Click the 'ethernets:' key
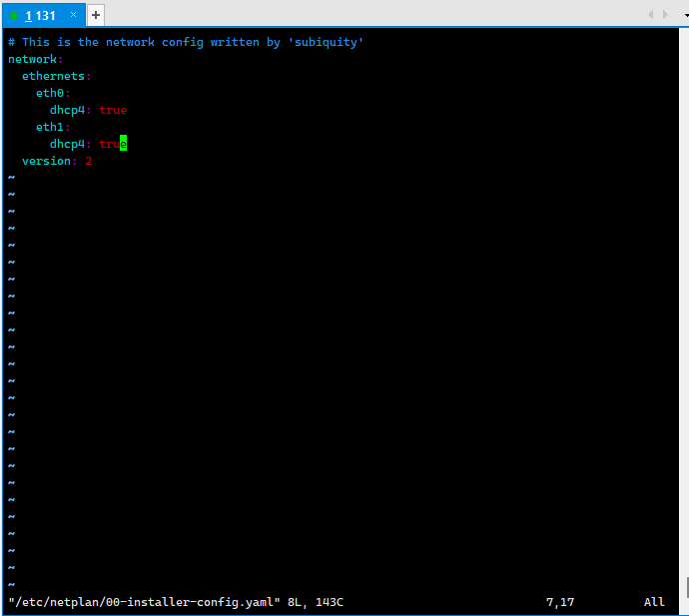689x616 pixels. [x=56, y=76]
